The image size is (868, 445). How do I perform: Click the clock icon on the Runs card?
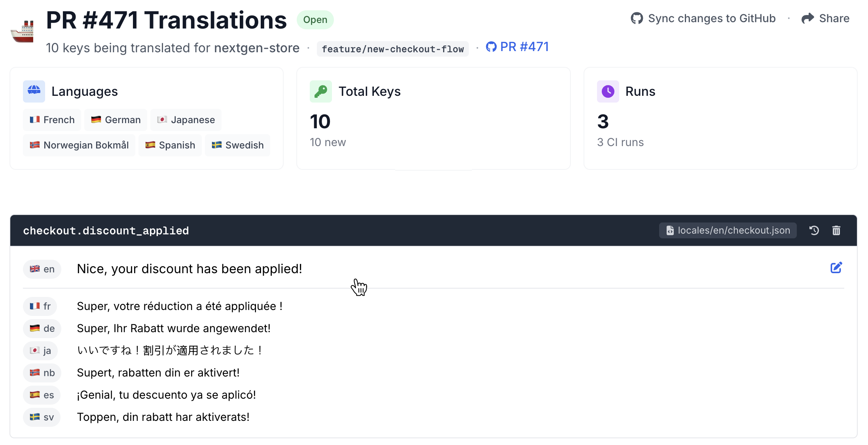click(x=608, y=91)
